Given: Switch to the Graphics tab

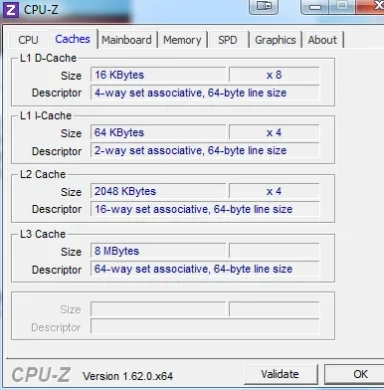Looking at the screenshot, I should [275, 40].
